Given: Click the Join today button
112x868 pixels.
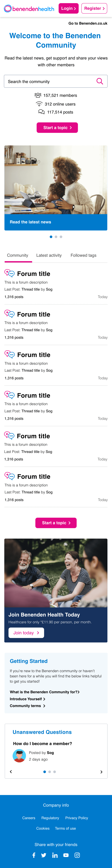Looking at the screenshot, I should 26,632.
